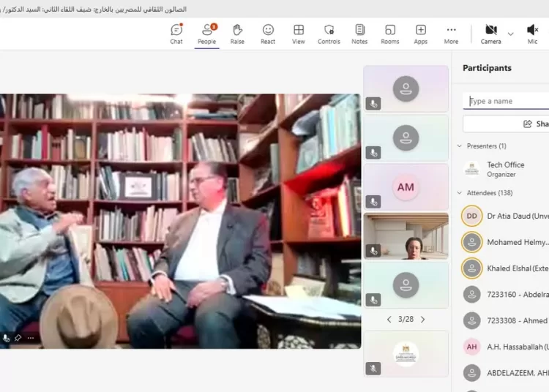
Task: Open more options on main video
Action: tap(31, 338)
